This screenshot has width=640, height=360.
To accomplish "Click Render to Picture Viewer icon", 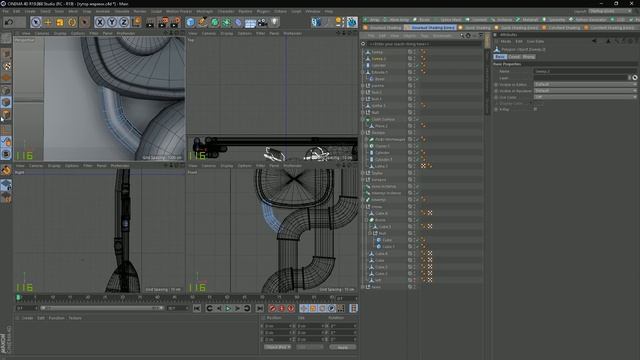I will tap(163, 22).
